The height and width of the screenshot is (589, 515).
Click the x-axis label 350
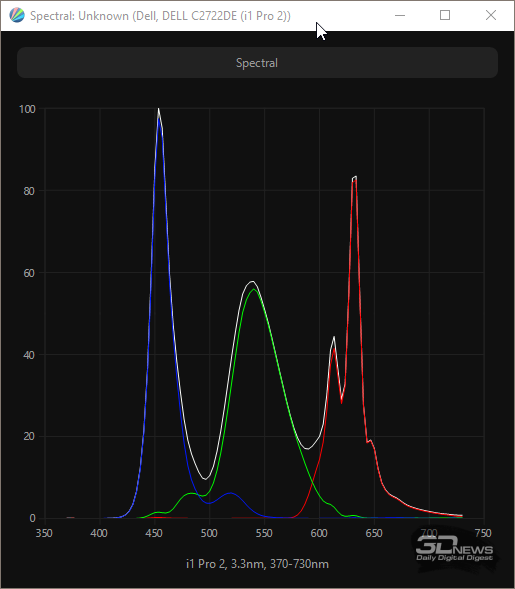(44, 533)
